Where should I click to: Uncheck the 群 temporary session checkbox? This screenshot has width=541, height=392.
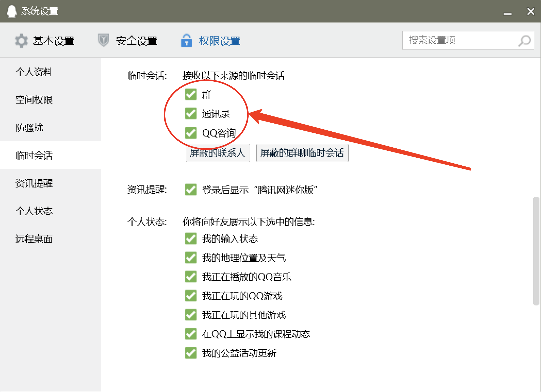[191, 94]
